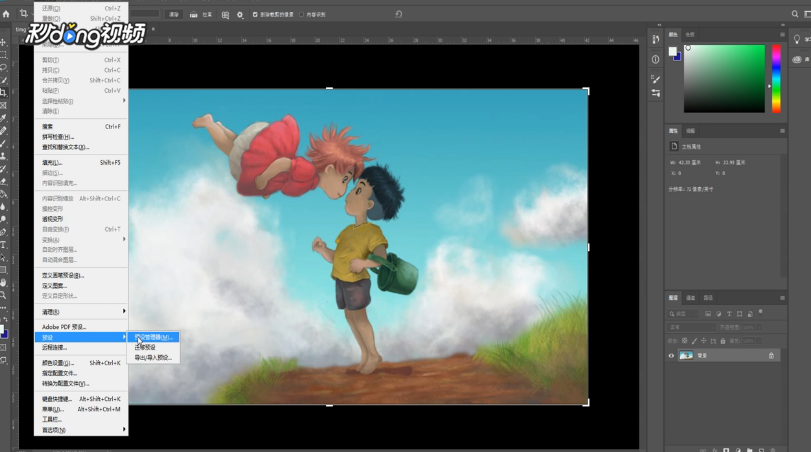Viewport: 811px width, 452px height.
Task: Choose the 搜索 Ctrl+F menu item
Action: 81,126
